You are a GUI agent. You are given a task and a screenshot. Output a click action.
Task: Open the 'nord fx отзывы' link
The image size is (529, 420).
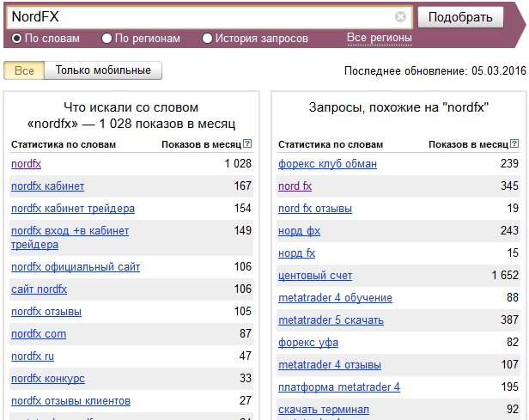click(315, 209)
